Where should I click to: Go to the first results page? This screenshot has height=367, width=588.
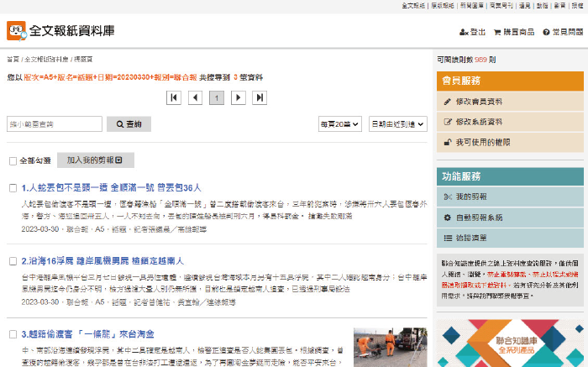click(x=174, y=98)
